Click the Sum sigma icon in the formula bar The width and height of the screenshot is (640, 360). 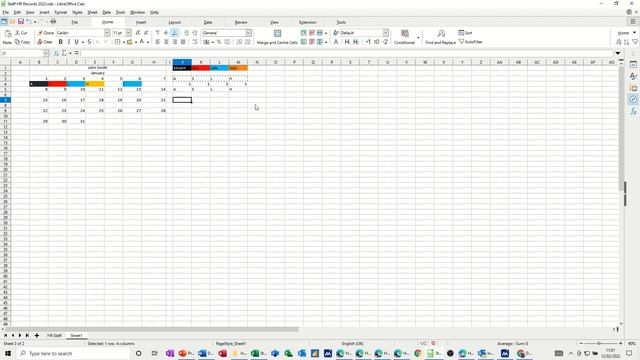[x=64, y=53]
